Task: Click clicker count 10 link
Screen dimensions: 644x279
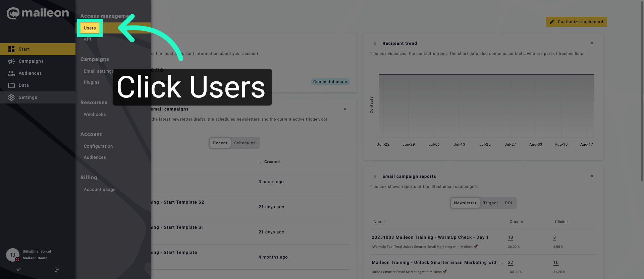Action: pos(556,263)
